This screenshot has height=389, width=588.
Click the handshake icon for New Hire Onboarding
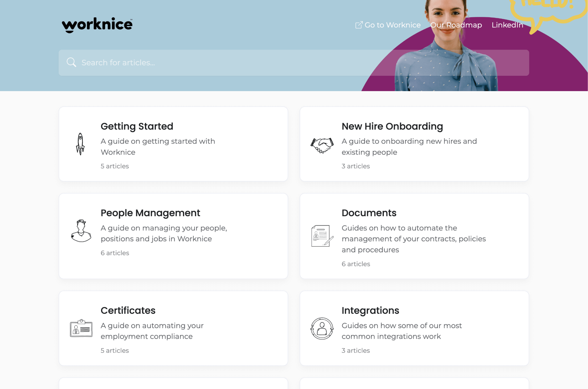321,145
